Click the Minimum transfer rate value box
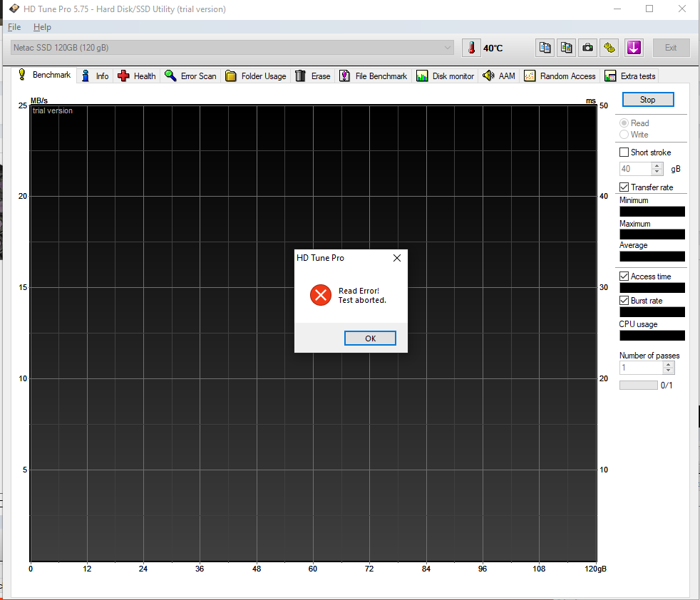Image resolution: width=700 pixels, height=600 pixels. click(x=652, y=212)
